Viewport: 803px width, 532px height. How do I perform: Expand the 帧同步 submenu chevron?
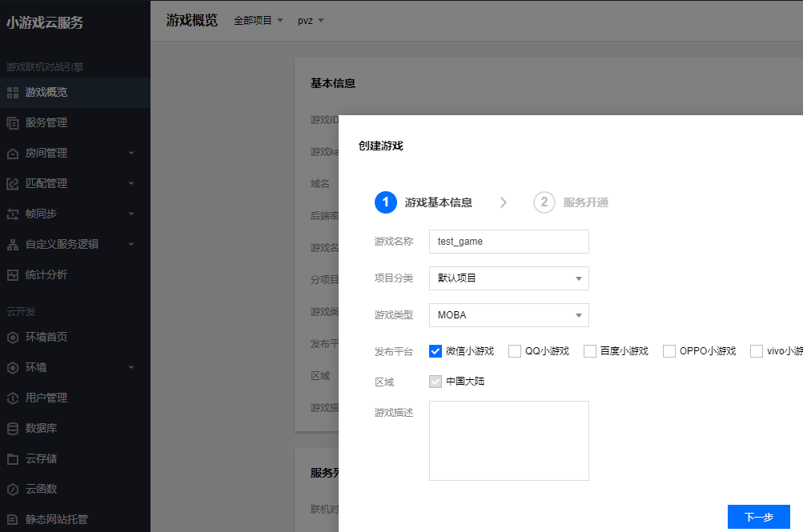tap(131, 214)
